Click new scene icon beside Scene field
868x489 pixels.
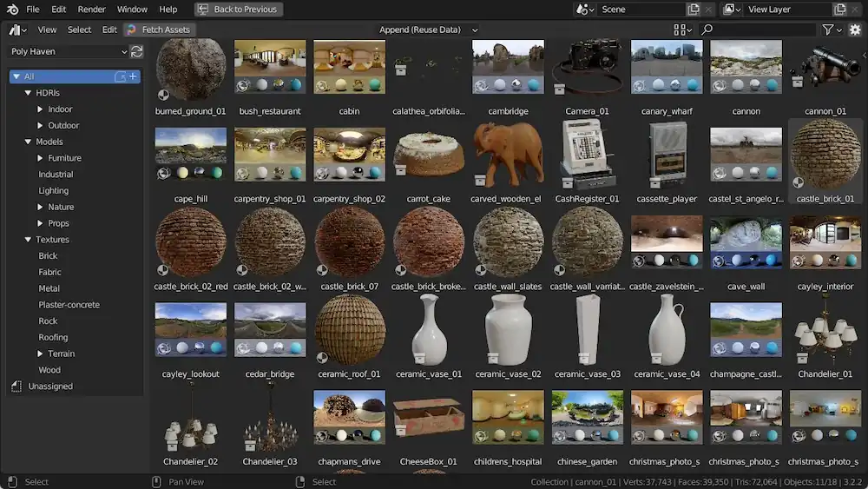tap(694, 10)
